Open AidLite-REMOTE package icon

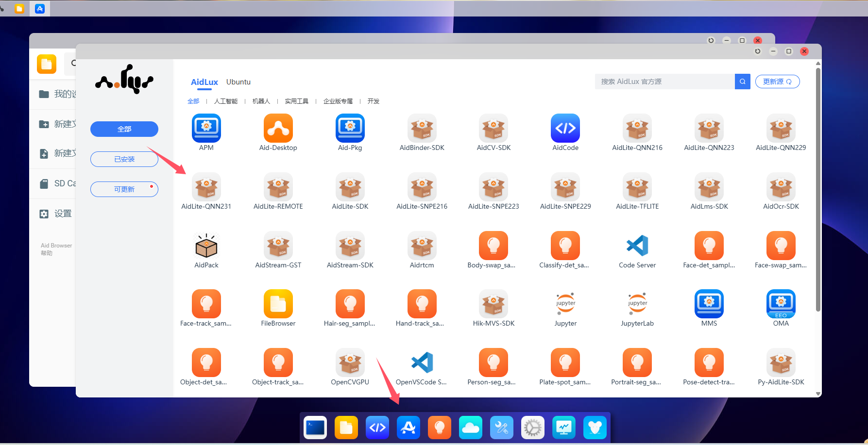pos(278,187)
